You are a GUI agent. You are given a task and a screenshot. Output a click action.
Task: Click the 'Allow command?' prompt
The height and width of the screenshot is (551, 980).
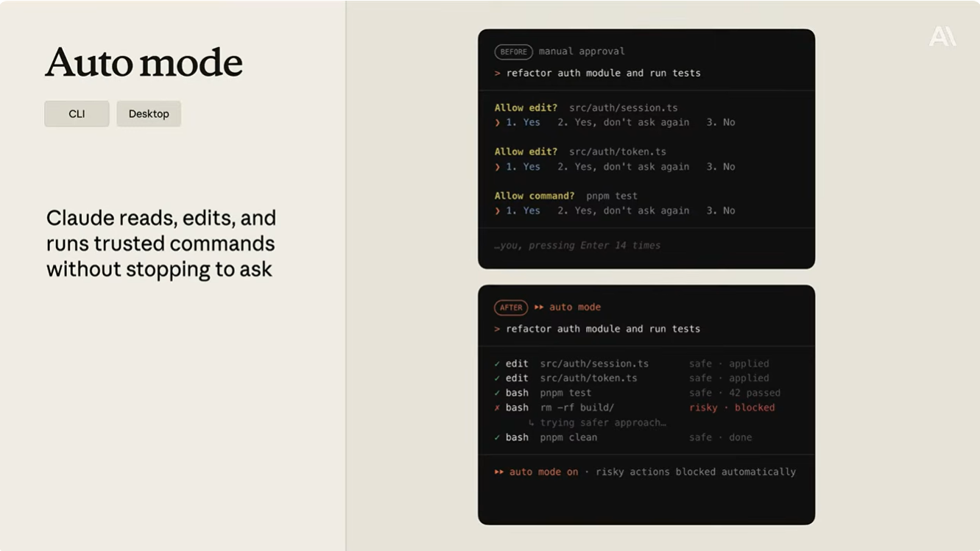[535, 196]
